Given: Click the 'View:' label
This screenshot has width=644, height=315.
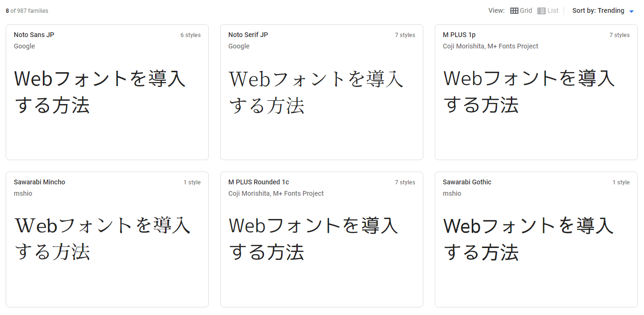Looking at the screenshot, I should tap(497, 10).
